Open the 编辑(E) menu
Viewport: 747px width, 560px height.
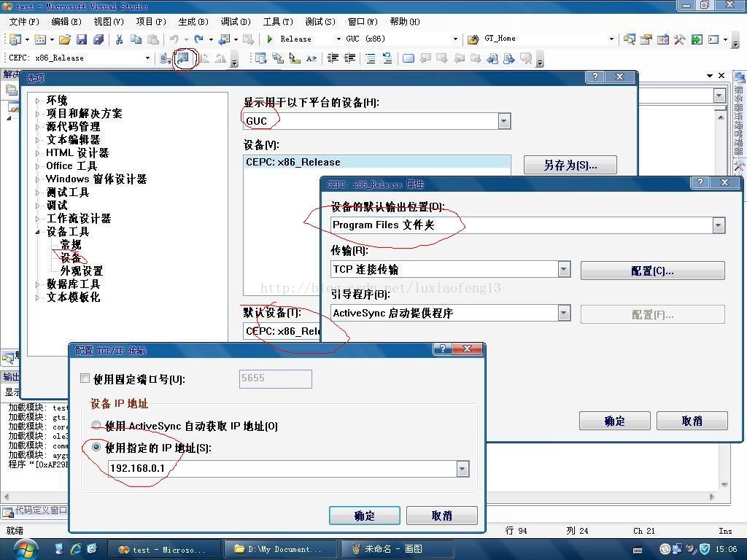pyautogui.click(x=66, y=21)
